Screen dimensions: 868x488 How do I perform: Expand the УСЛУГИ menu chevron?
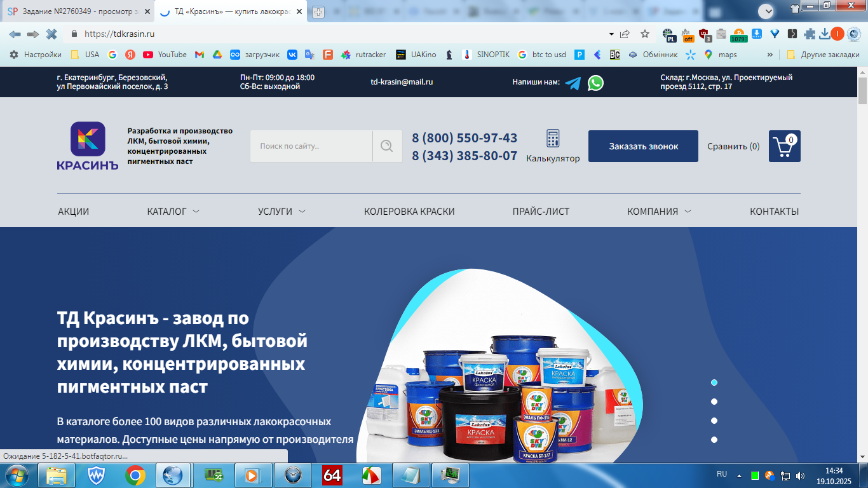302,212
